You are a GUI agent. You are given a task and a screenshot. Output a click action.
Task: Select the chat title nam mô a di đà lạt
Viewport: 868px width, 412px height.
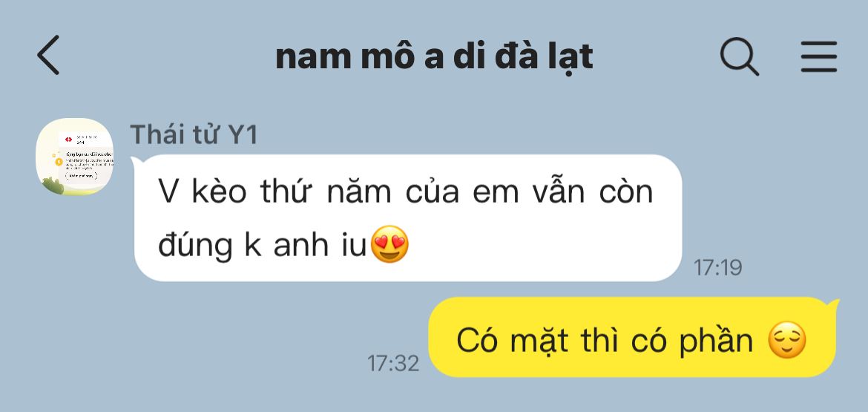point(434,56)
